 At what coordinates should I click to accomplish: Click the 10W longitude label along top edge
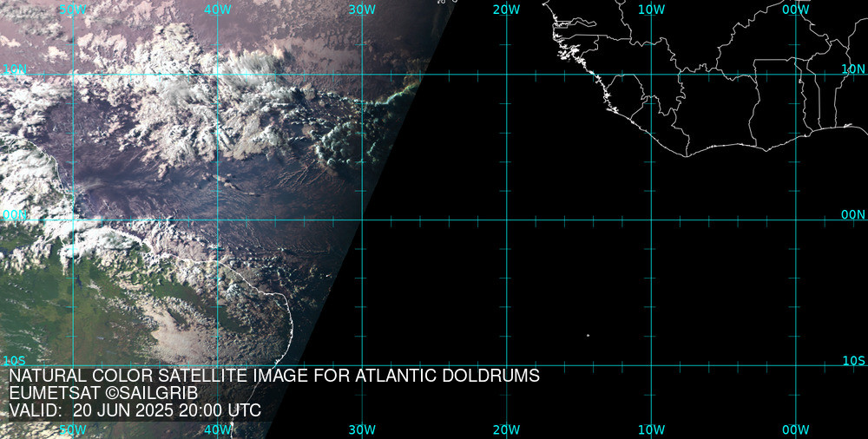[651, 10]
